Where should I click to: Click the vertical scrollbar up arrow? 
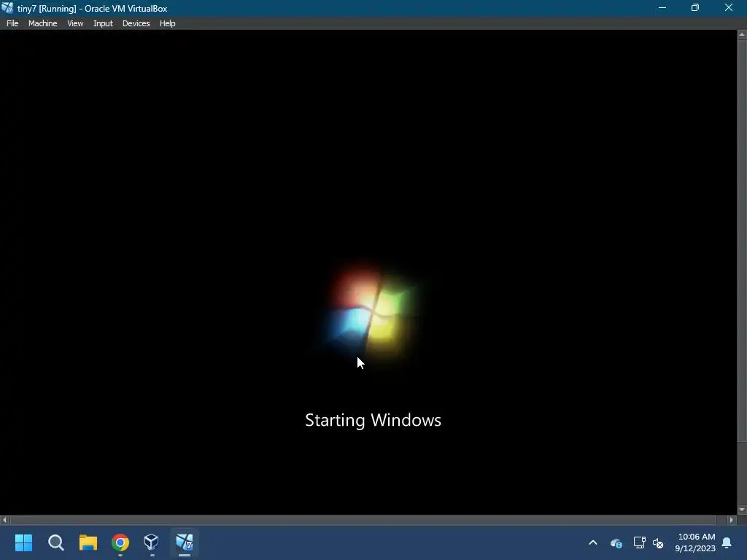pos(742,34)
